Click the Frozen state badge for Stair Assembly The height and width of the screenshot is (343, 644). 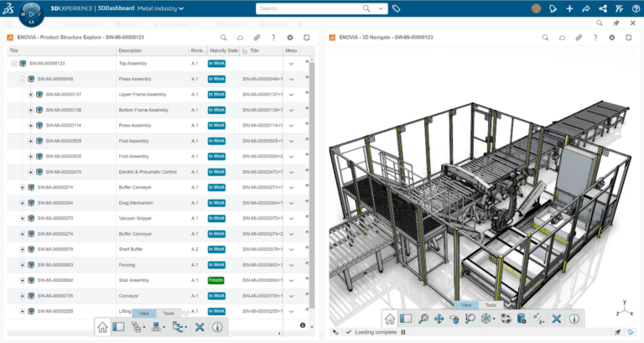(x=216, y=281)
